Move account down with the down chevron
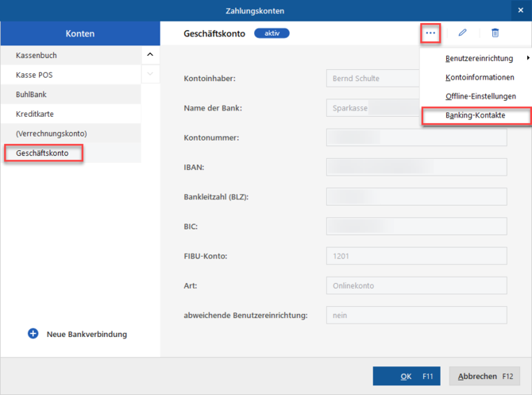 click(x=150, y=74)
